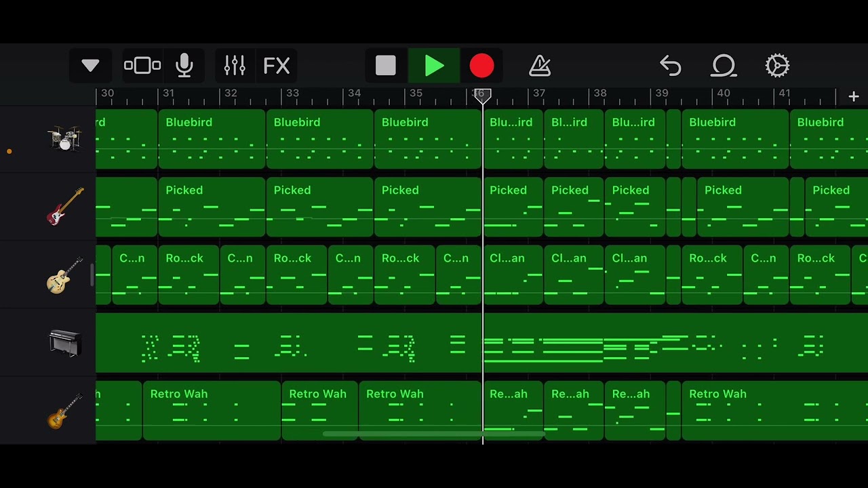The image size is (868, 488).
Task: Undo the last action with the arrow icon
Action: (670, 66)
